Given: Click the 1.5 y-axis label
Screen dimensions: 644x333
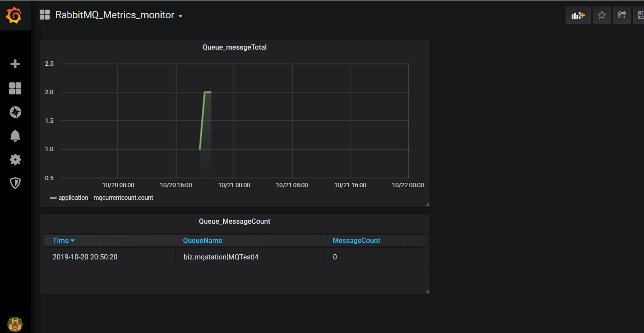Looking at the screenshot, I should point(49,121).
